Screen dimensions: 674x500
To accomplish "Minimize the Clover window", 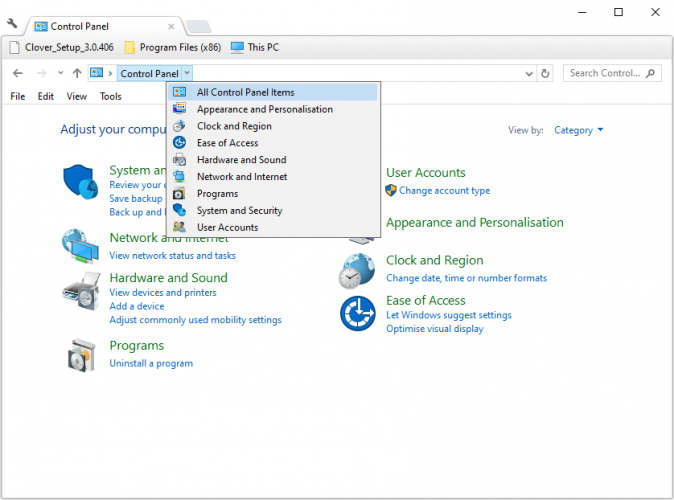I will 582,12.
